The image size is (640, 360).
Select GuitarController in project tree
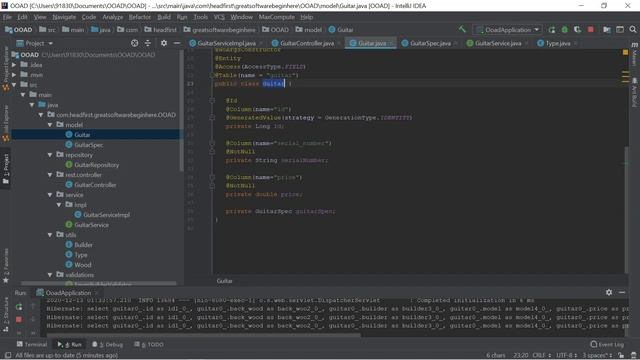(x=95, y=185)
